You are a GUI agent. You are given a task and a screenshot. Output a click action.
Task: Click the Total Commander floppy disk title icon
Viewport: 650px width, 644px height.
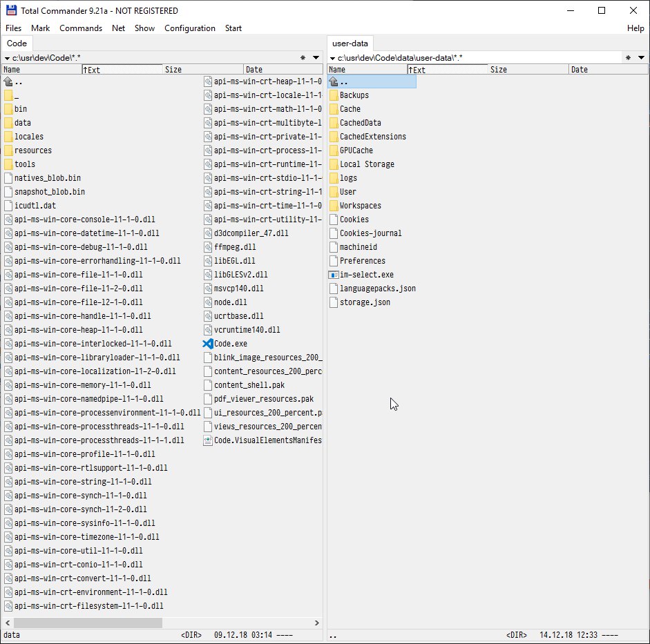(12, 10)
